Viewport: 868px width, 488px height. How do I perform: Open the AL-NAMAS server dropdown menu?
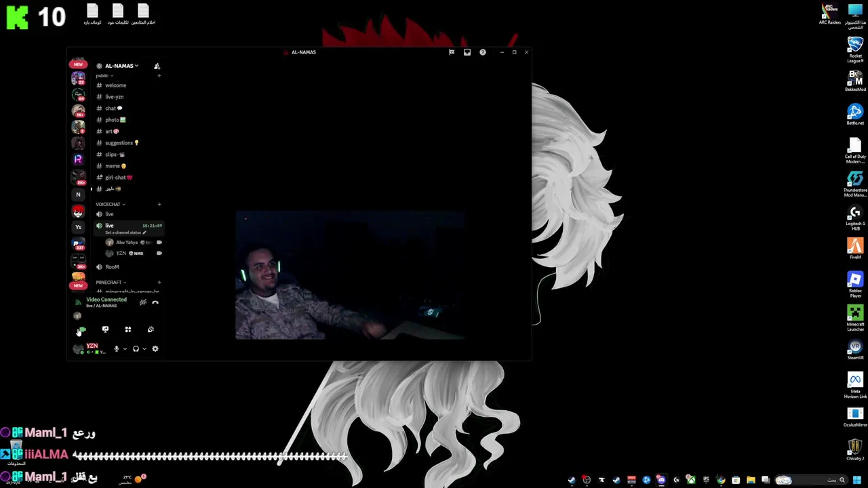(121, 66)
